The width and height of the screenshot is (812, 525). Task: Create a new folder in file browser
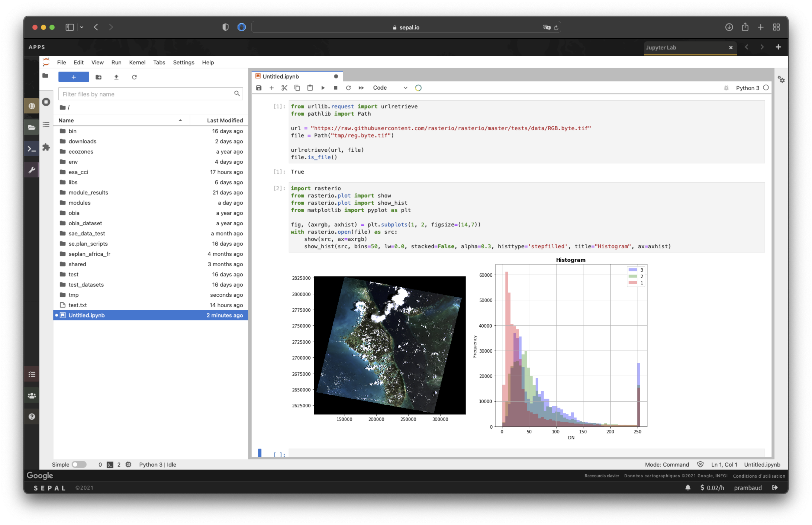(x=99, y=77)
